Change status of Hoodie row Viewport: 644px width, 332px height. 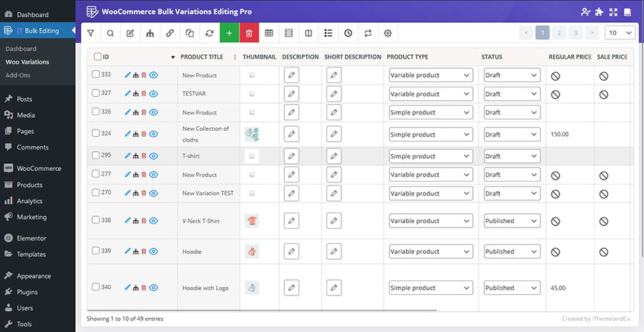(x=512, y=251)
